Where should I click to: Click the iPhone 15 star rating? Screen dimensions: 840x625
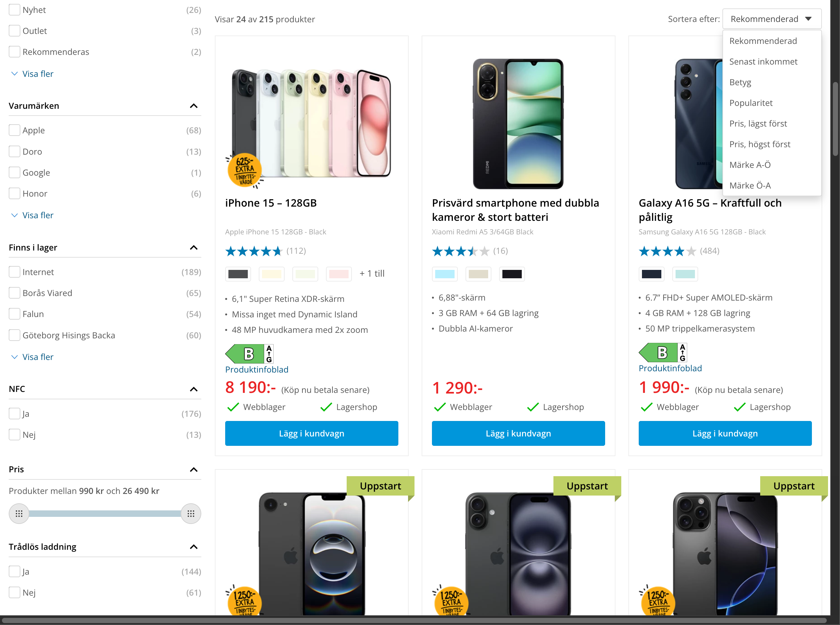(254, 251)
